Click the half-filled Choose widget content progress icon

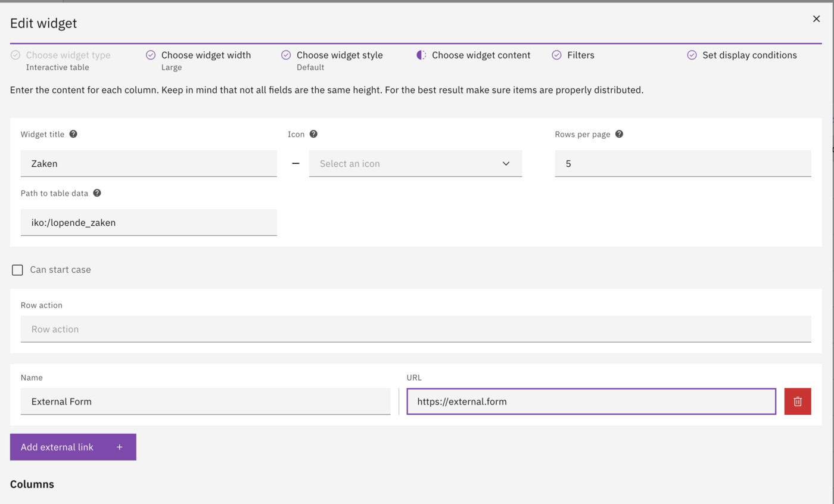(x=422, y=55)
